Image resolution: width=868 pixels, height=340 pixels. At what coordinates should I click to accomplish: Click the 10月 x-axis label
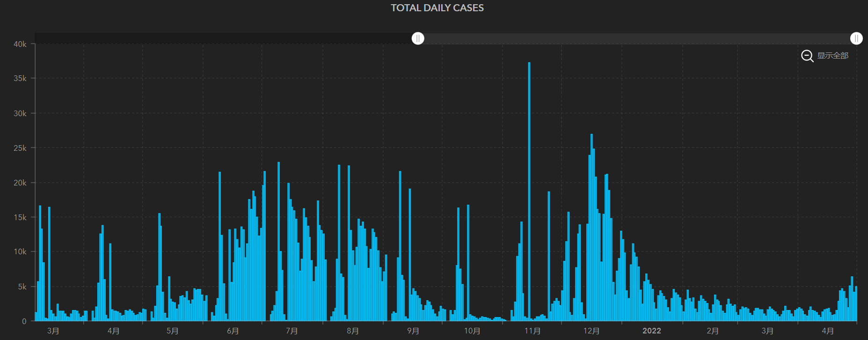[472, 331]
